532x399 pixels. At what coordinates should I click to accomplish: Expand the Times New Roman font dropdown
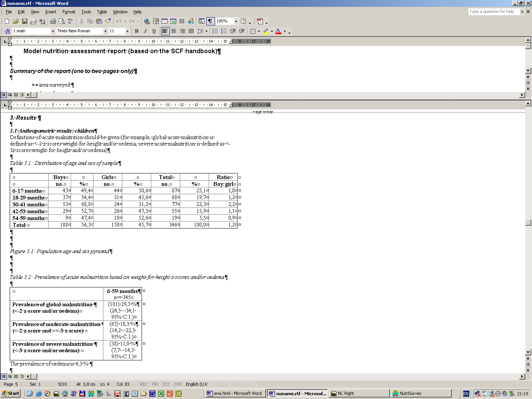point(105,31)
